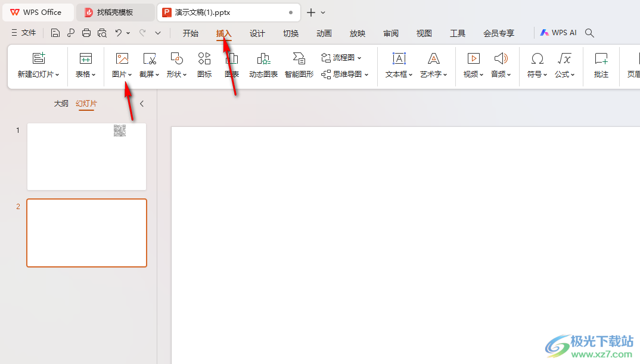
Task: Click the undo arrow icon
Action: (119, 33)
